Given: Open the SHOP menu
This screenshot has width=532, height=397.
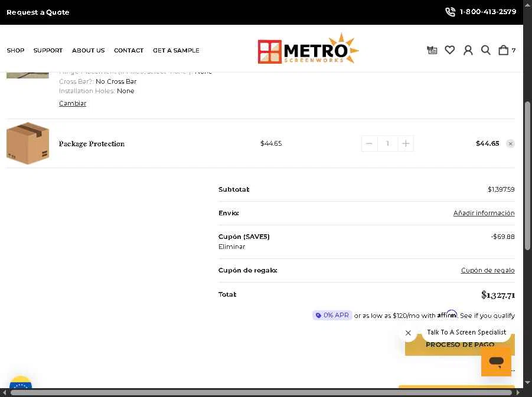Looking at the screenshot, I should pos(15,50).
